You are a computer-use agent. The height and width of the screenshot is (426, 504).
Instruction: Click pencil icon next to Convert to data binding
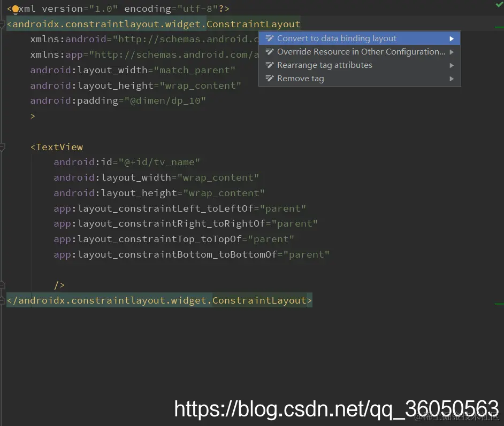[269, 38]
